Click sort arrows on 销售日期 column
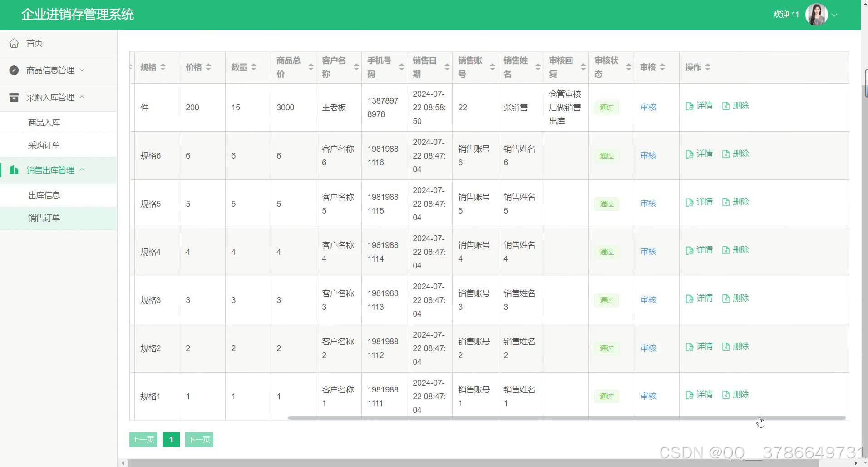Image resolution: width=868 pixels, height=467 pixels. [x=447, y=67]
